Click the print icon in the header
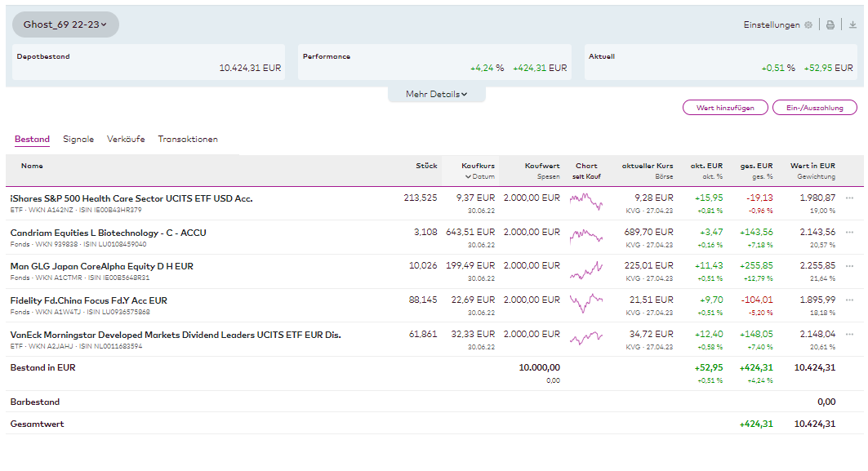 pos(830,25)
